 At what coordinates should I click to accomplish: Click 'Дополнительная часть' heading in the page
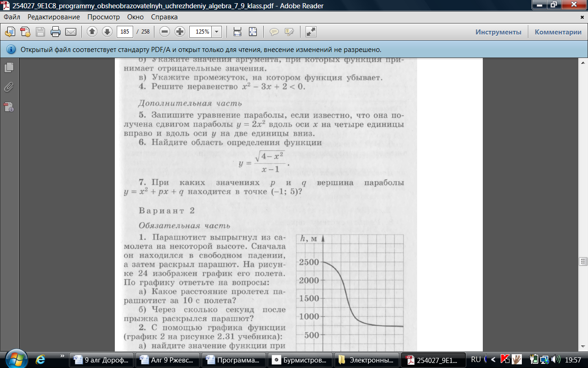tap(190, 103)
